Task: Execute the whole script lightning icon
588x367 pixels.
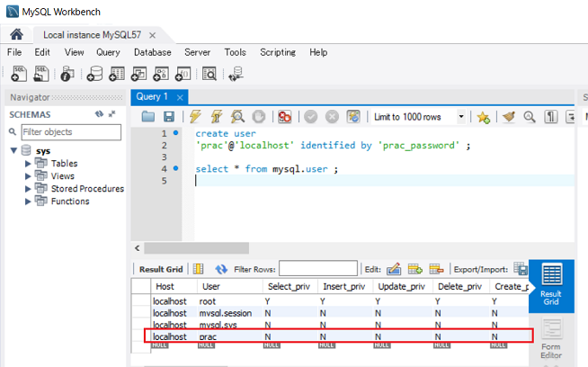Action: pyautogui.click(x=195, y=117)
